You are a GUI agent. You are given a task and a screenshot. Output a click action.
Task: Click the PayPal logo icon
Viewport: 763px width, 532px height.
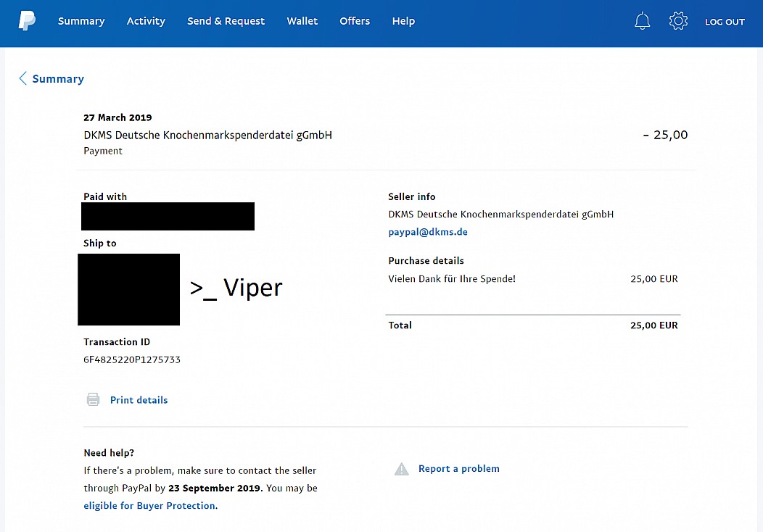(x=28, y=21)
